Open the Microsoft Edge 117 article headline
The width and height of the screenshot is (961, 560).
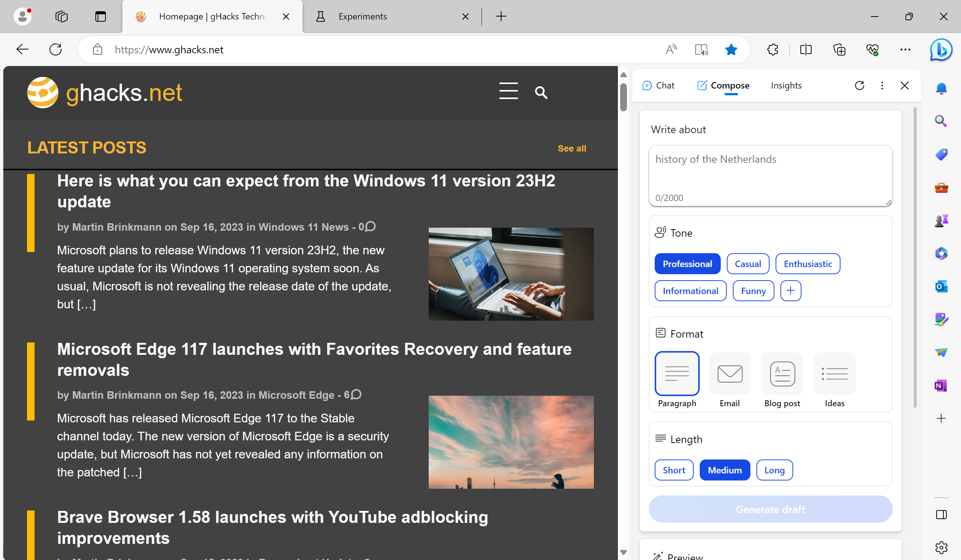point(314,360)
